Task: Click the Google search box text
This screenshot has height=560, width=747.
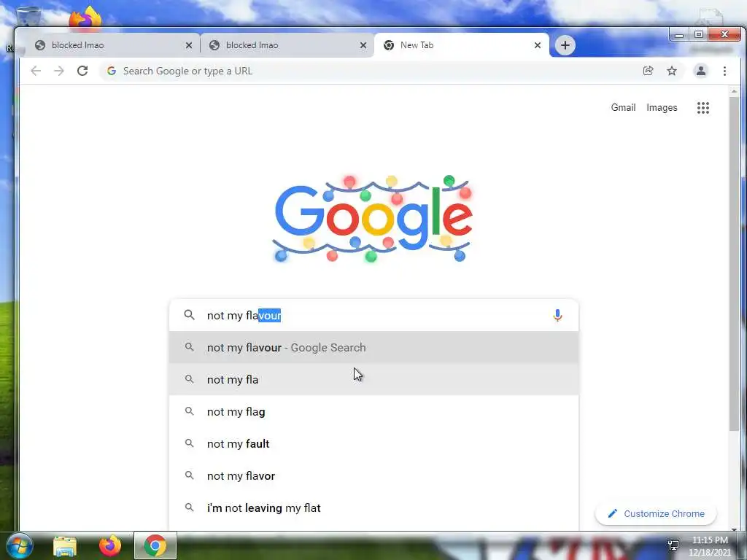Action: coord(244,315)
